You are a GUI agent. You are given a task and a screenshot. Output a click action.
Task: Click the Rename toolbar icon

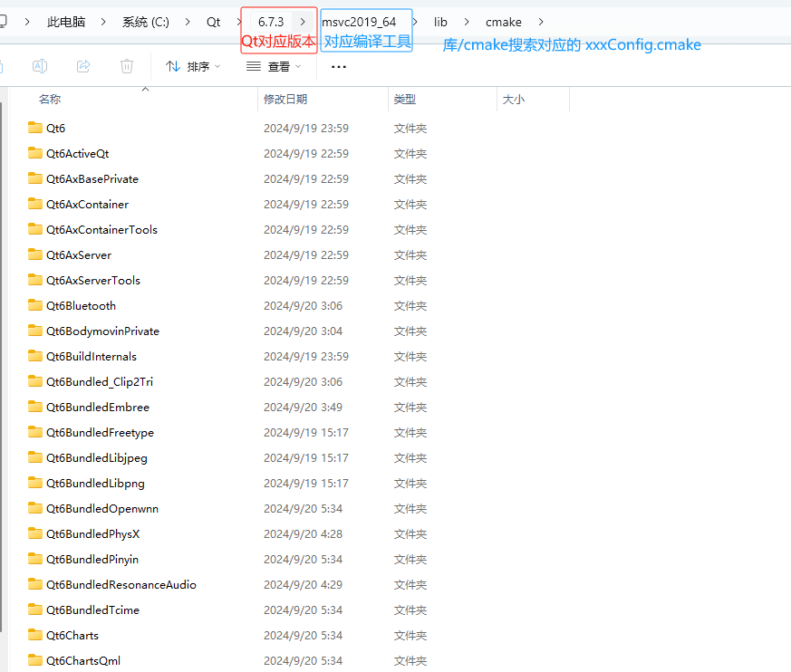coord(40,66)
